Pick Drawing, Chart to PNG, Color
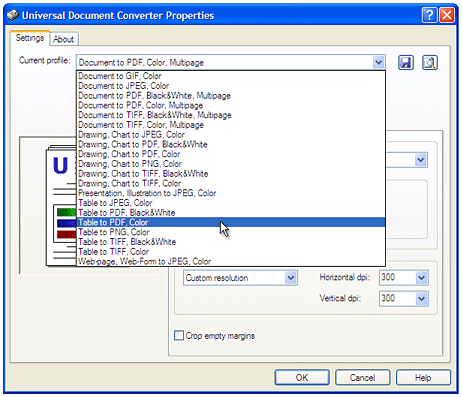462x397 pixels. point(231,164)
